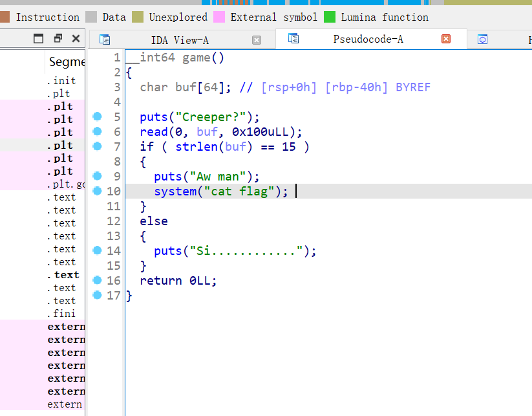
Task: Maximize the segments side panel
Action: click(x=38, y=38)
